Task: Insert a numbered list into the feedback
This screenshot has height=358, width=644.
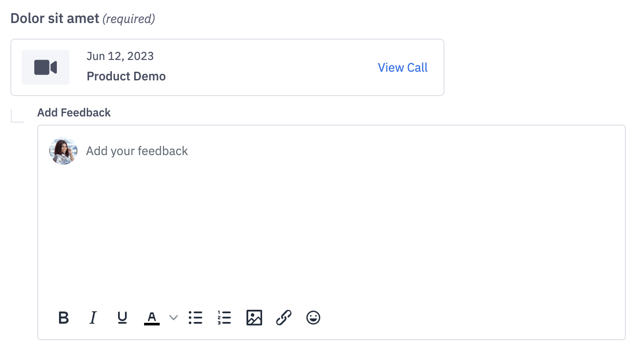Action: (x=224, y=318)
